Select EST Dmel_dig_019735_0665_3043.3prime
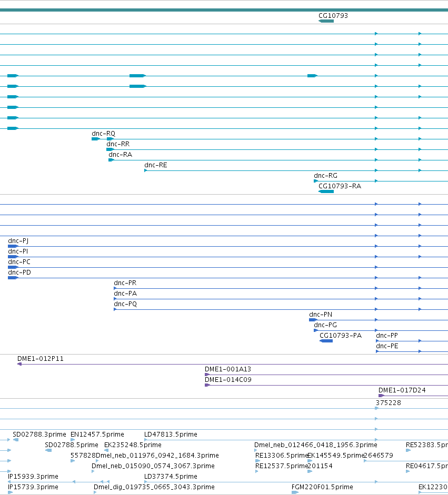The image size is (448, 495). click(154, 487)
